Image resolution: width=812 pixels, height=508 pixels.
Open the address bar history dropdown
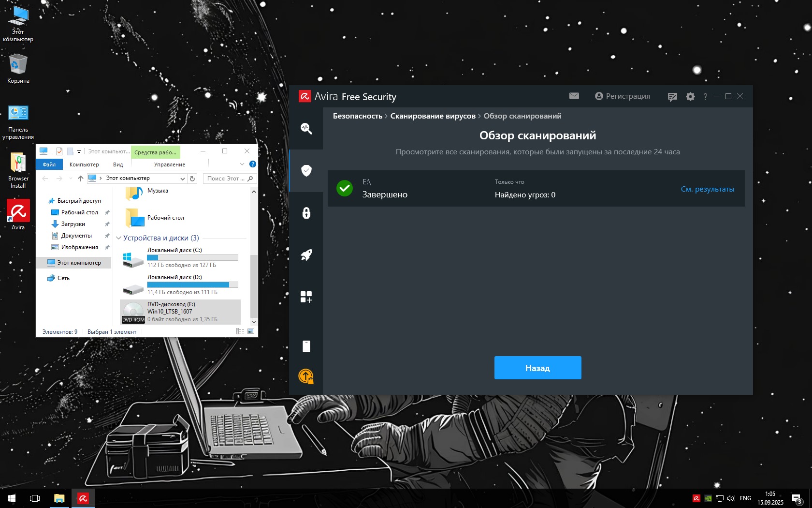pos(182,179)
